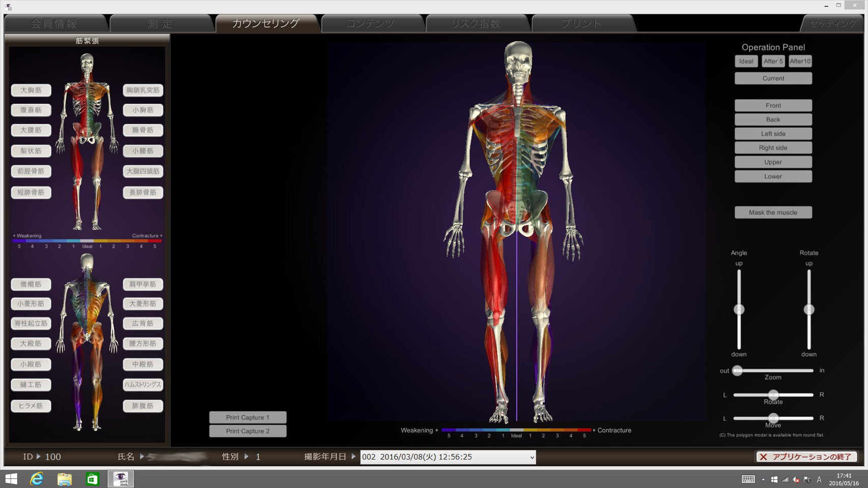Switch to the 会員情報 tab
The image size is (868, 488).
[x=54, y=23]
